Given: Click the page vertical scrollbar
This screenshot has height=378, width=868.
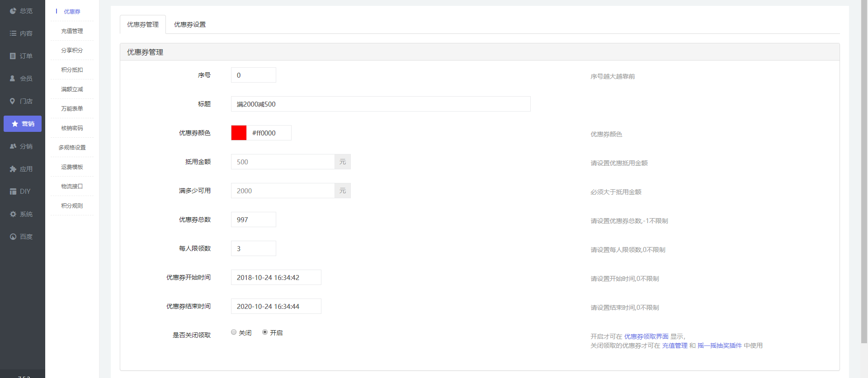Looking at the screenshot, I should [864, 172].
